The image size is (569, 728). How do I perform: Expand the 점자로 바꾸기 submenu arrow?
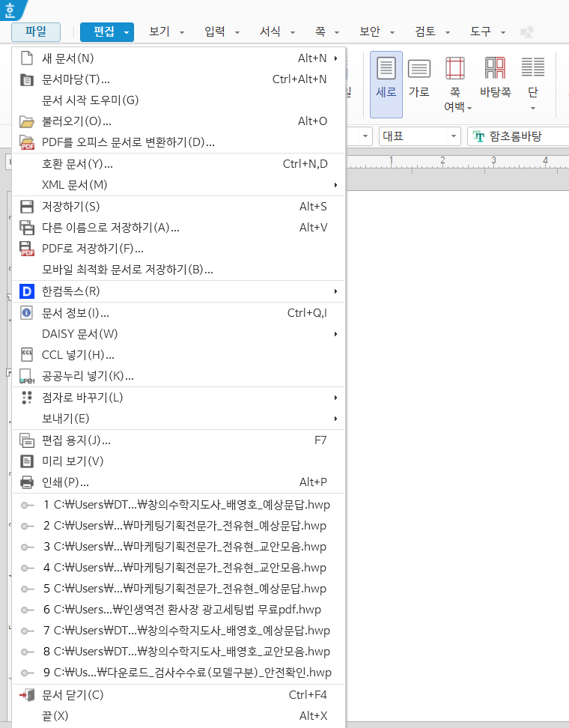click(335, 398)
